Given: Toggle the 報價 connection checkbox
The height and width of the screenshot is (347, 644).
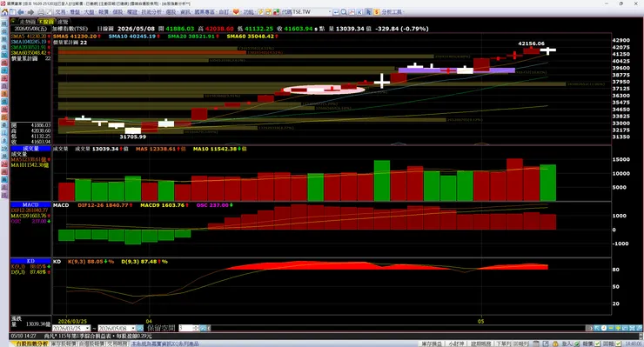Looking at the screenshot, I should click(x=597, y=344).
